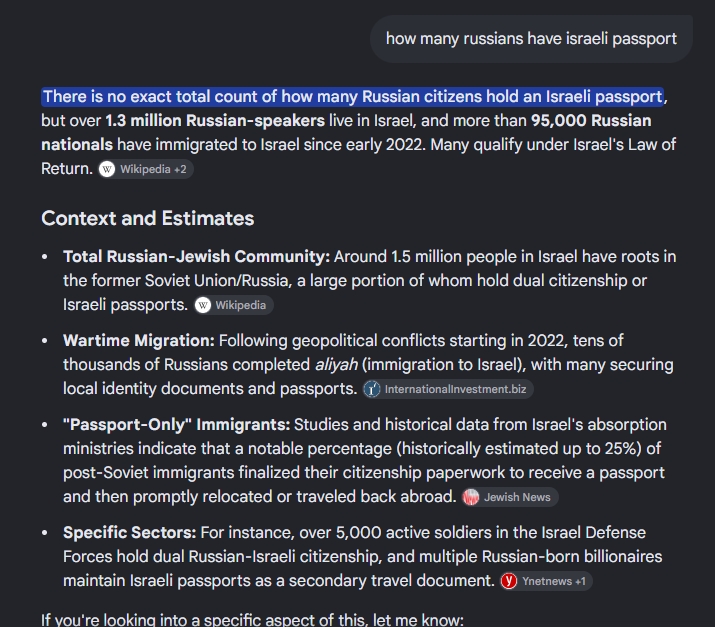Click the Wikipedia logo after "Israeli passports."
The width and height of the screenshot is (715, 627).
coord(203,305)
